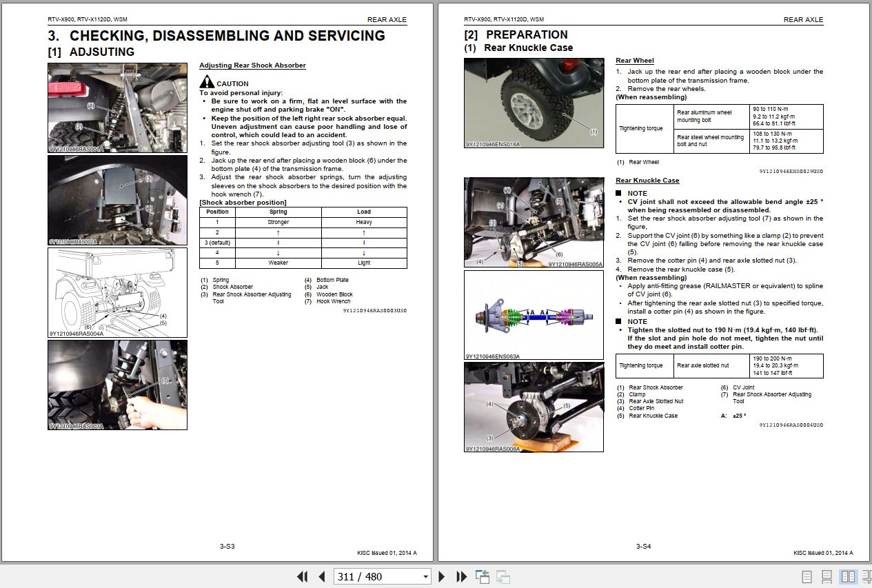Switch to continuous page view
Screen dimensions: 872x588
point(827,576)
